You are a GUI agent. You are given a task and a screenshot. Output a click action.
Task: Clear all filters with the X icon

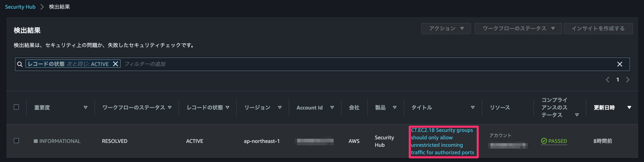pos(620,64)
